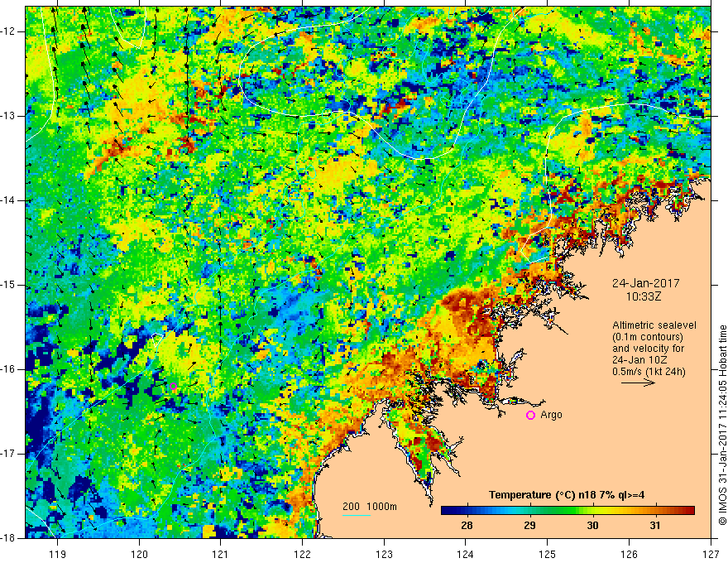This screenshot has height=563, width=728.
Task: Click the time label 10:33Z
Action: 644,296
